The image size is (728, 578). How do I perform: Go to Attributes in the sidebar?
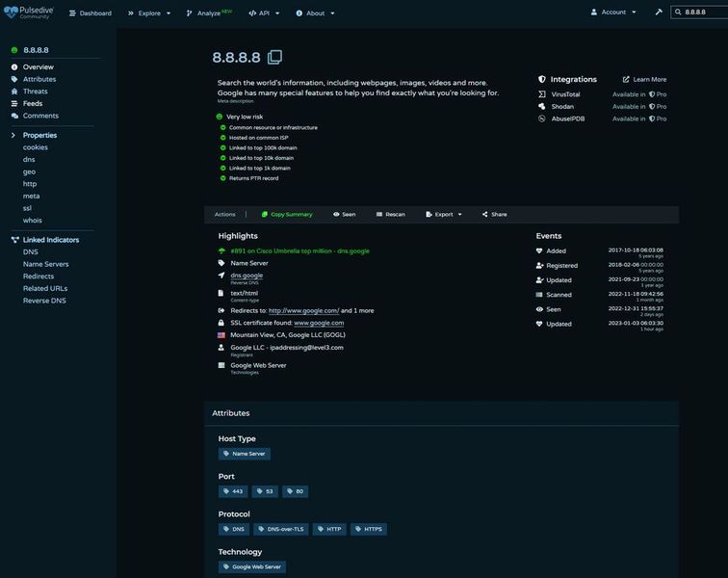(39, 79)
